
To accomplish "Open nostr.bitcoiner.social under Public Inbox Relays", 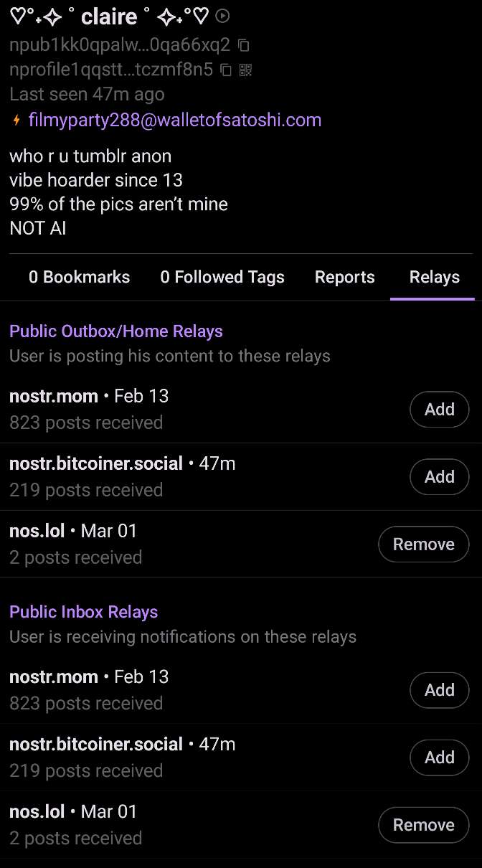I will 96,744.
